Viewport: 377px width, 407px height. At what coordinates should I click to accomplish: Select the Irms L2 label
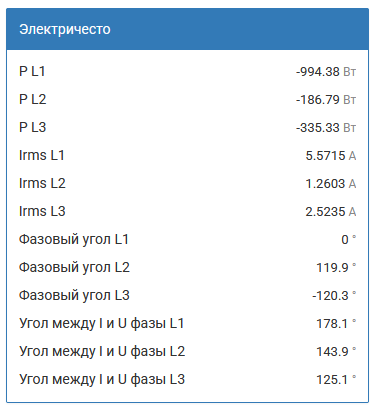click(42, 183)
